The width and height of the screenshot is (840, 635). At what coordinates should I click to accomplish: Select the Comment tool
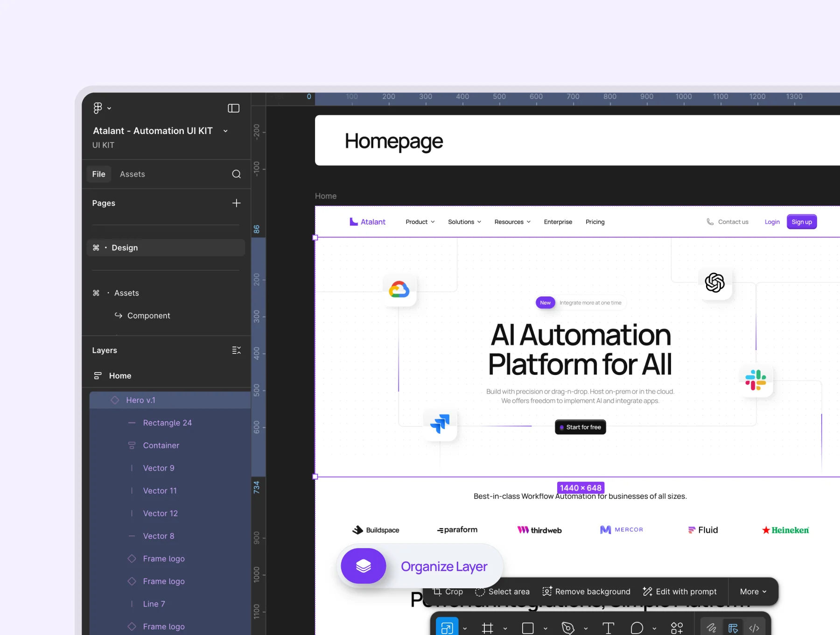637,628
